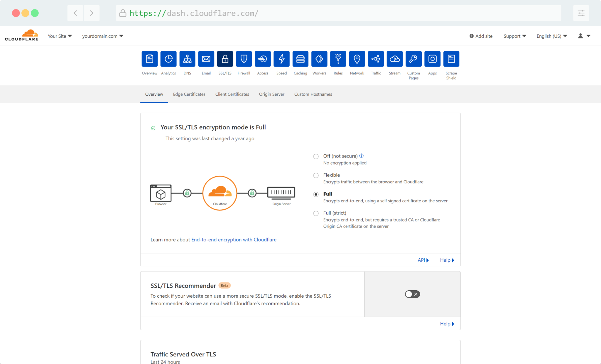Go back with browser back arrow
The height and width of the screenshot is (364, 601).
(75, 13)
